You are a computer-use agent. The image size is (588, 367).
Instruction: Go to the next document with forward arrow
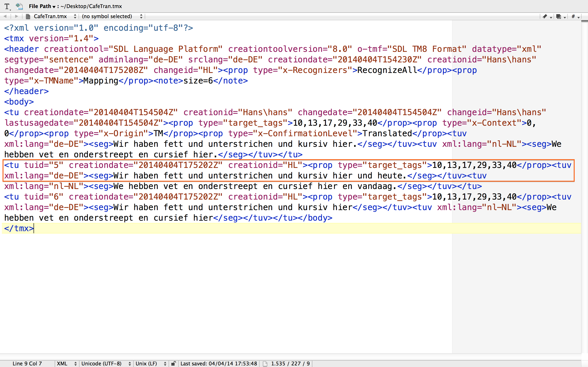(17, 16)
